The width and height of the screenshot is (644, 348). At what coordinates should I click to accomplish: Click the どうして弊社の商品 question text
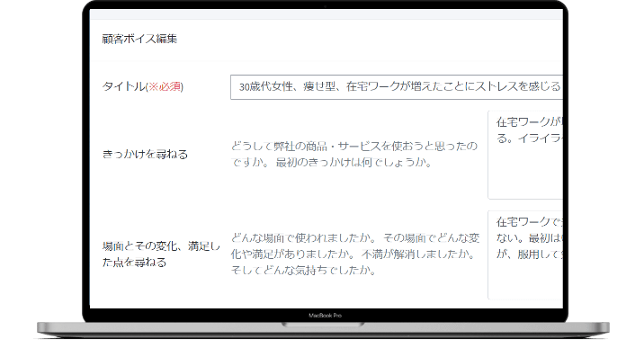click(x=354, y=155)
